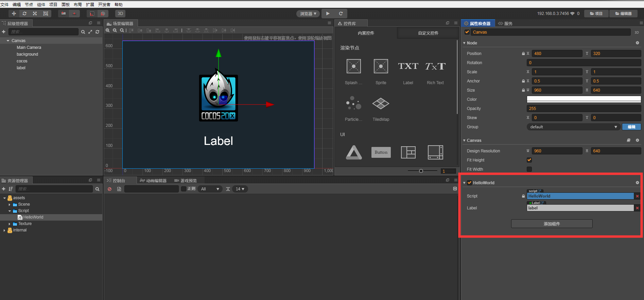Pick the TXT Label control in the library
Image resolution: width=644 pixels, height=300 pixels.
click(408, 66)
